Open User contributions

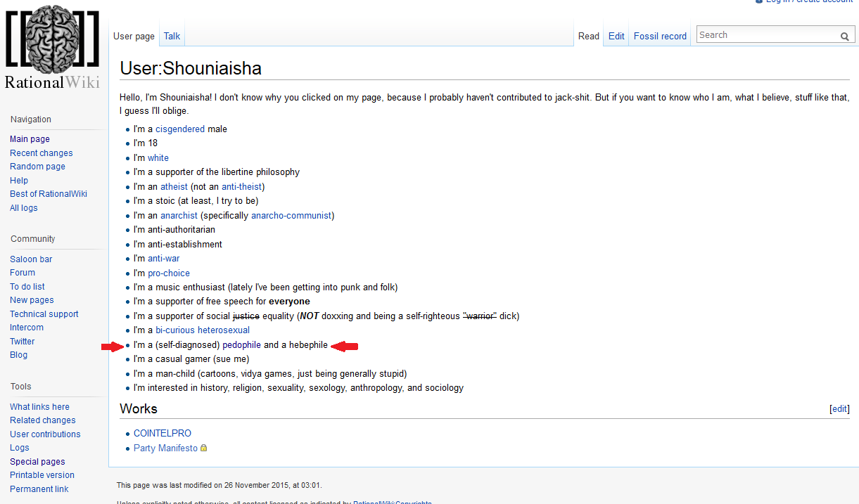point(45,434)
